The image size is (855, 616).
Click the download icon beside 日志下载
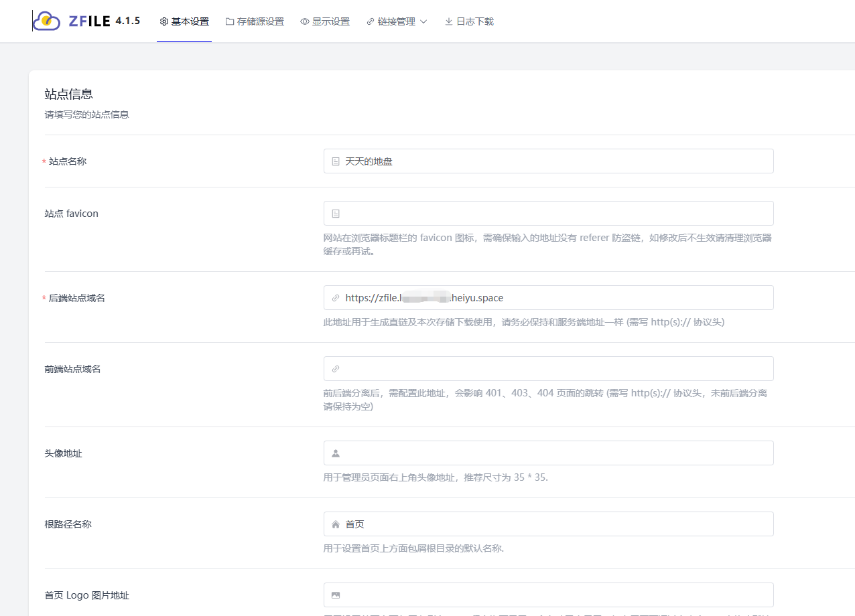pos(449,21)
